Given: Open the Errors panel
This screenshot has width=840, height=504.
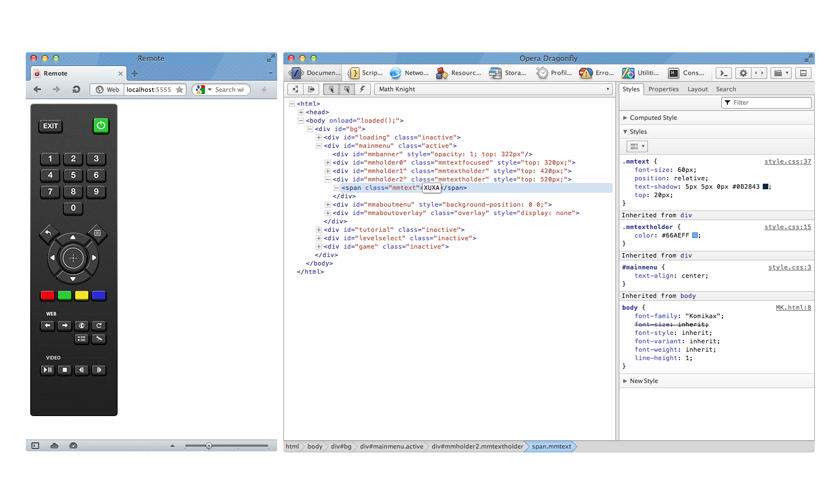Looking at the screenshot, I should point(597,73).
